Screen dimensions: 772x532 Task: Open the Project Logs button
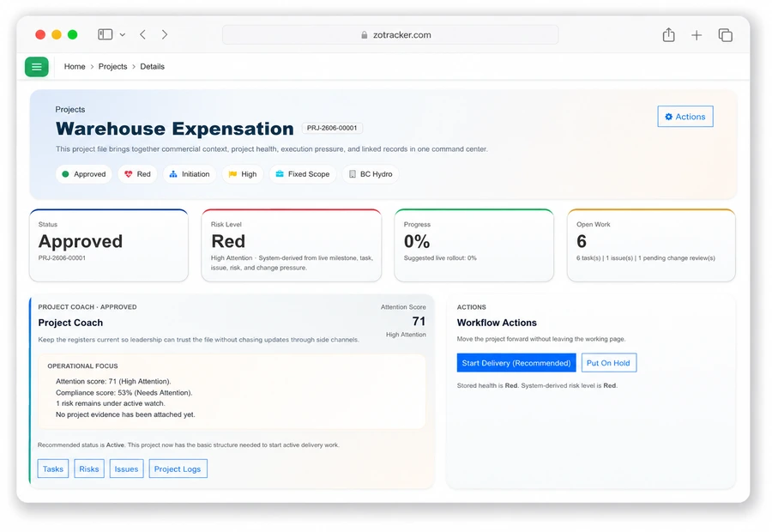tap(178, 469)
